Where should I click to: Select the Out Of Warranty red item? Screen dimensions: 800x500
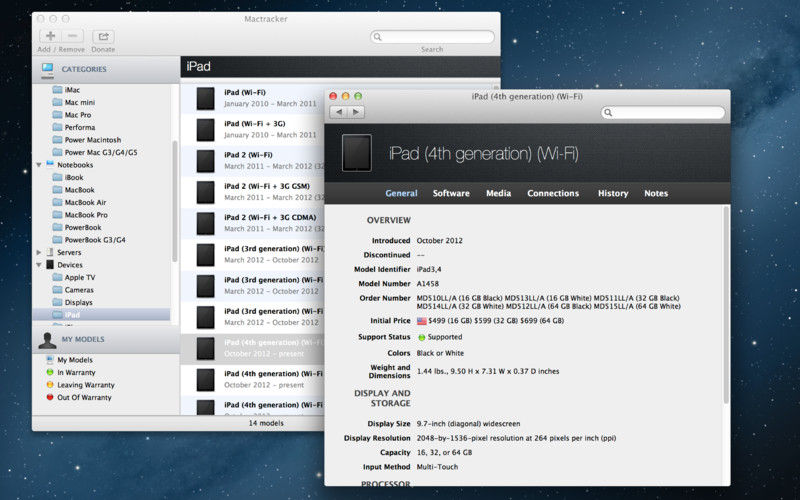coord(79,397)
